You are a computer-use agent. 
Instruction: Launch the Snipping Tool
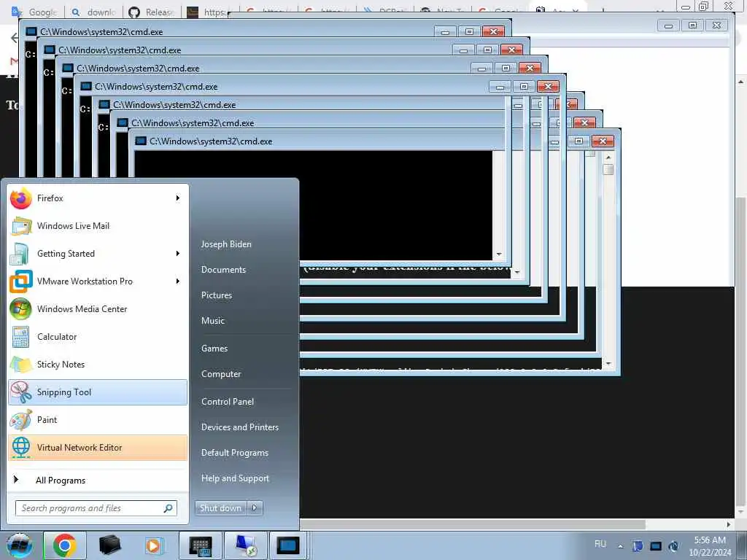[x=98, y=392]
